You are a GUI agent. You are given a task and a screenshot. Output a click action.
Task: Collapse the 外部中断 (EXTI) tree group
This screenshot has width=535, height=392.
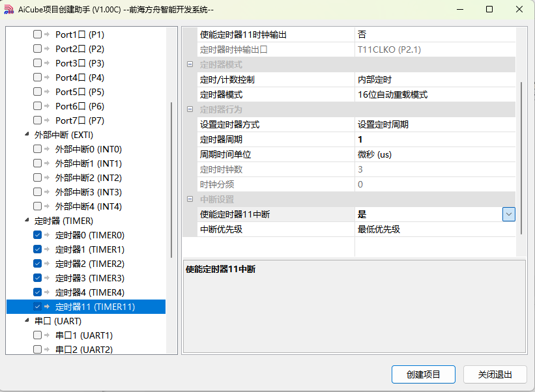[27, 135]
